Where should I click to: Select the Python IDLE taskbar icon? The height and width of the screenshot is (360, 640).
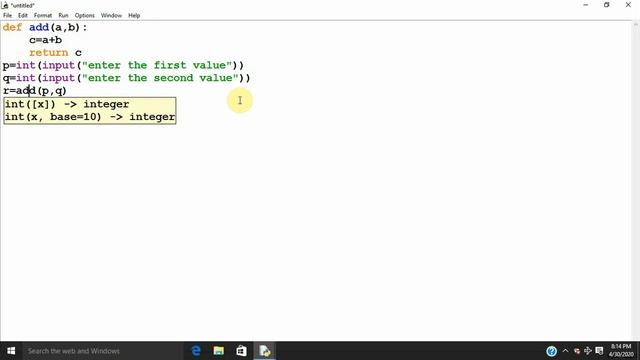[264, 351]
